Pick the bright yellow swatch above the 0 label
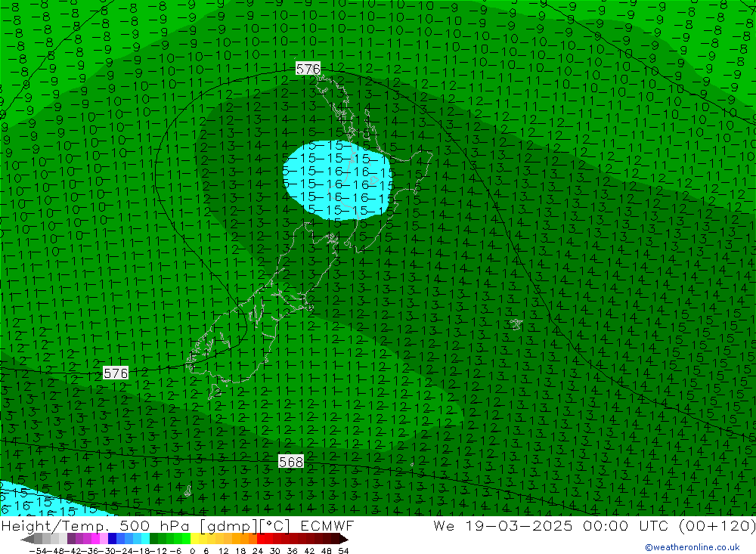 pos(194,538)
